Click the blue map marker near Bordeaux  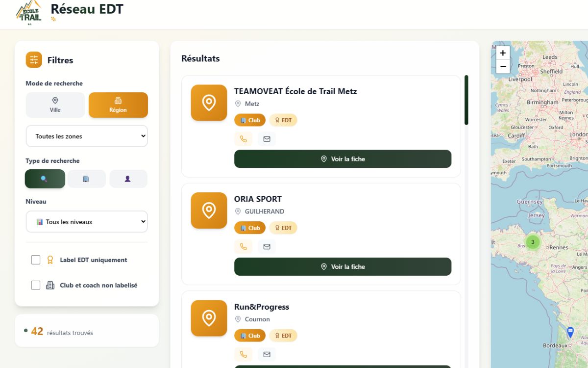click(570, 332)
